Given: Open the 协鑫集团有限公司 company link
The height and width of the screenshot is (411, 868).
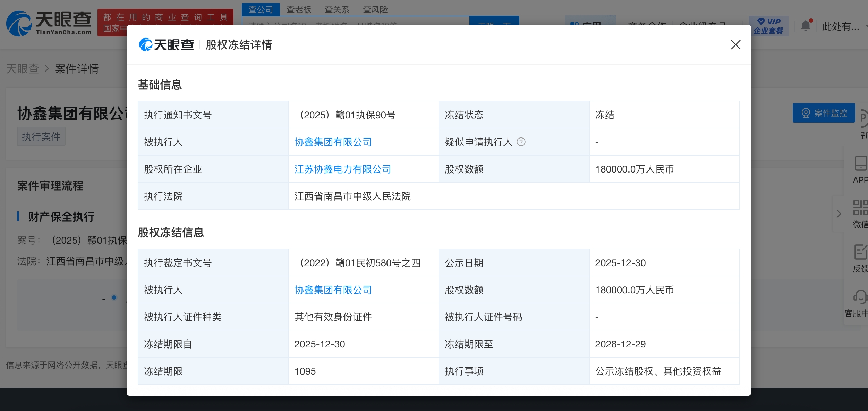Looking at the screenshot, I should click(333, 142).
